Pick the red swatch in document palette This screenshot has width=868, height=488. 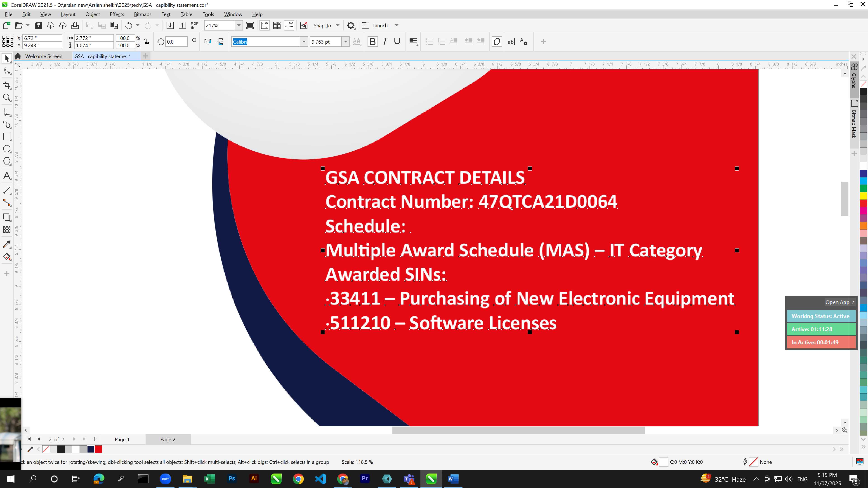point(98,449)
